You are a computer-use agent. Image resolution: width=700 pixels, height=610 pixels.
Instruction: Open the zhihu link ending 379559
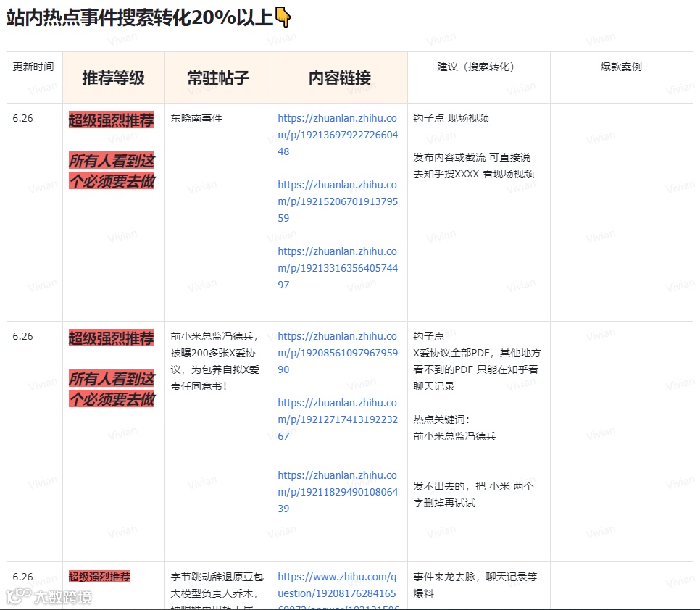pyautogui.click(x=338, y=201)
